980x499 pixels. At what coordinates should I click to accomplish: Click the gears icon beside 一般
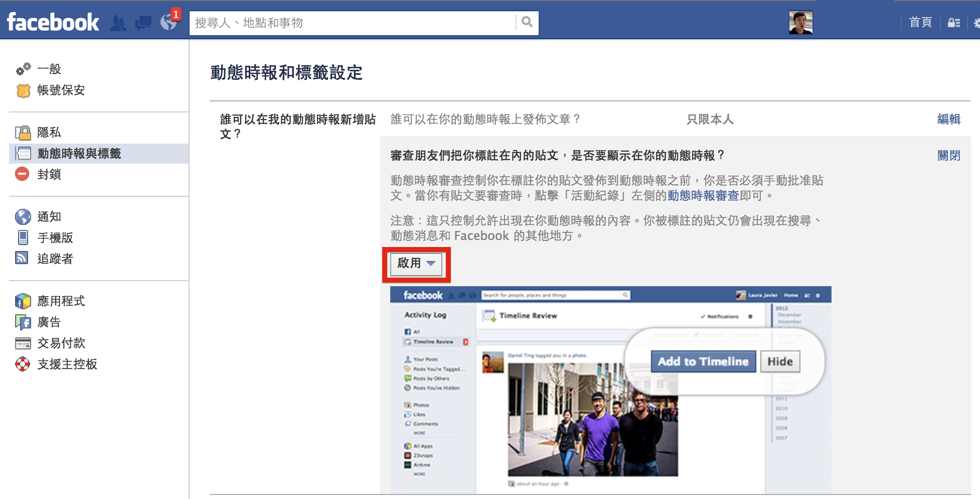point(23,69)
